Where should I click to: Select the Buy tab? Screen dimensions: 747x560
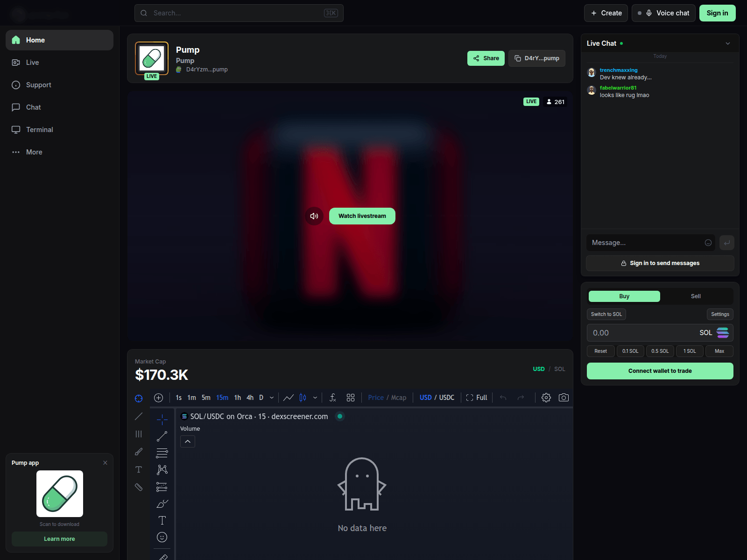[624, 296]
